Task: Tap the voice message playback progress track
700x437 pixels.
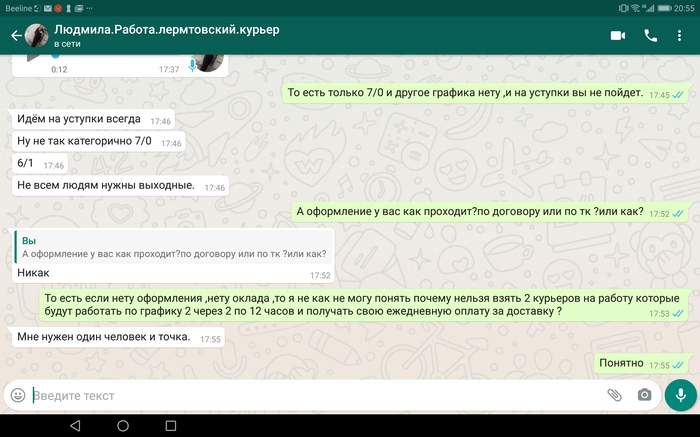Action: [110, 58]
